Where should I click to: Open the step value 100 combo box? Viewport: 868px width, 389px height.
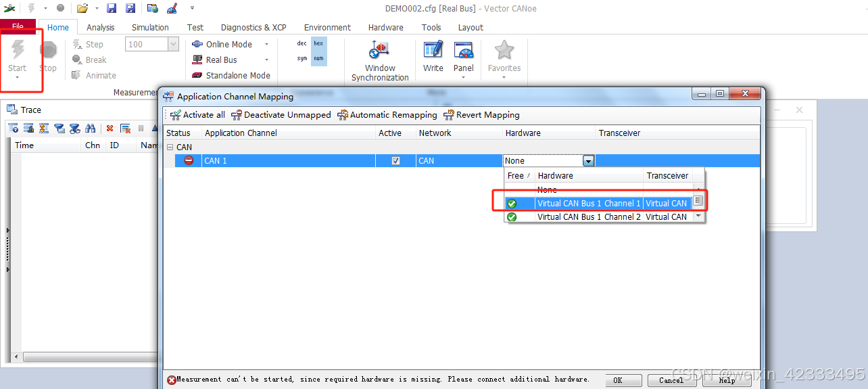pos(173,44)
